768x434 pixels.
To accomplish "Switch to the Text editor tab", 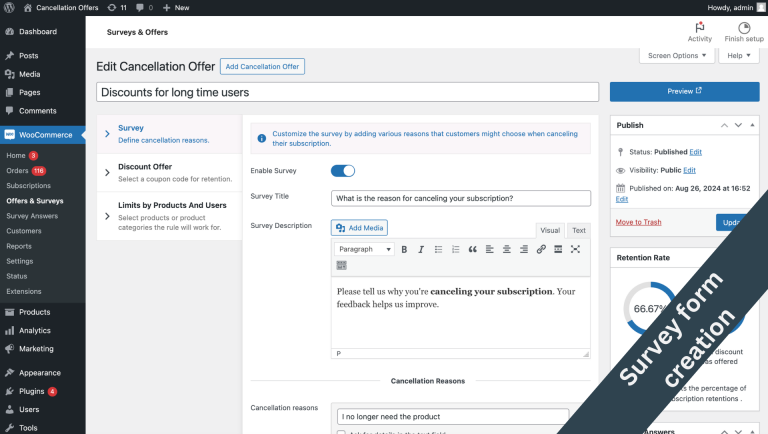I will [578, 230].
